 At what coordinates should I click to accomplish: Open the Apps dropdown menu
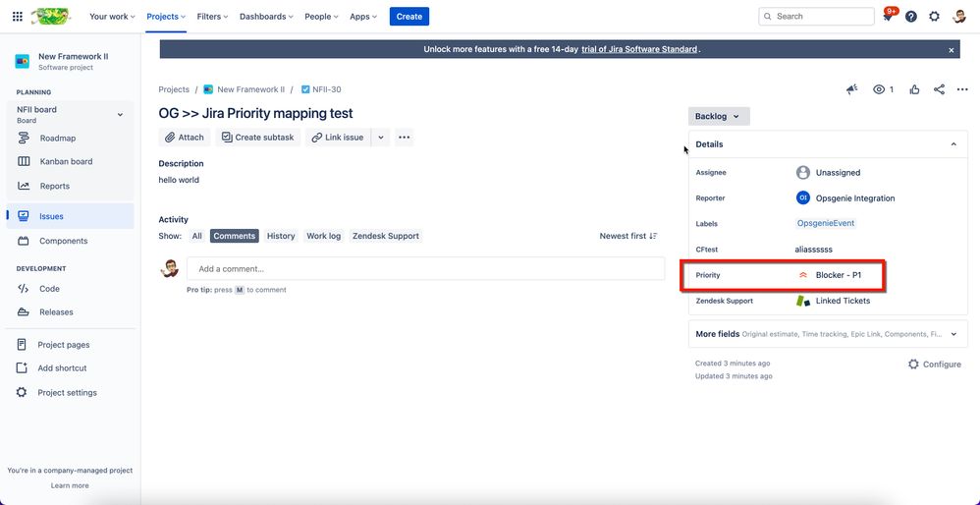pyautogui.click(x=363, y=17)
